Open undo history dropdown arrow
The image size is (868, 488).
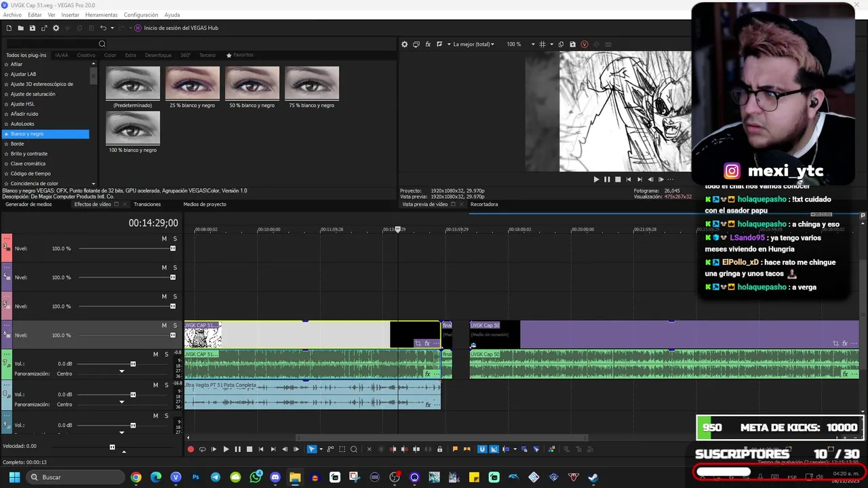click(112, 28)
